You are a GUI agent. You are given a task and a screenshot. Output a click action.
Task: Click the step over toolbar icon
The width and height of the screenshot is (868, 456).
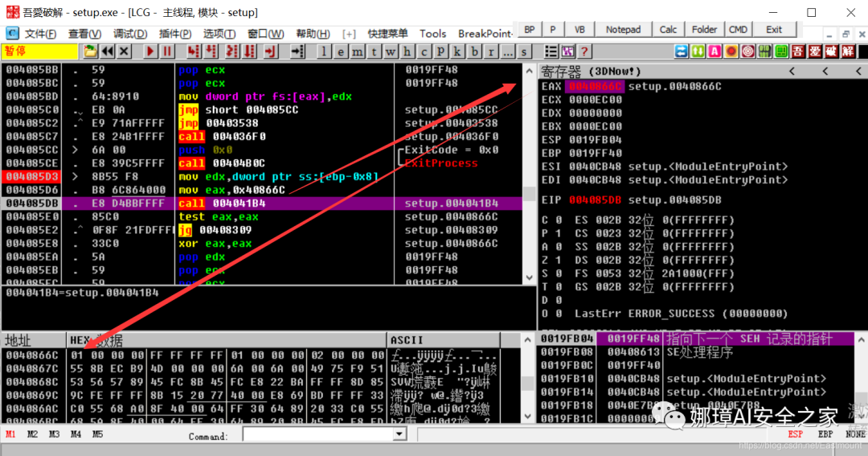tap(211, 51)
